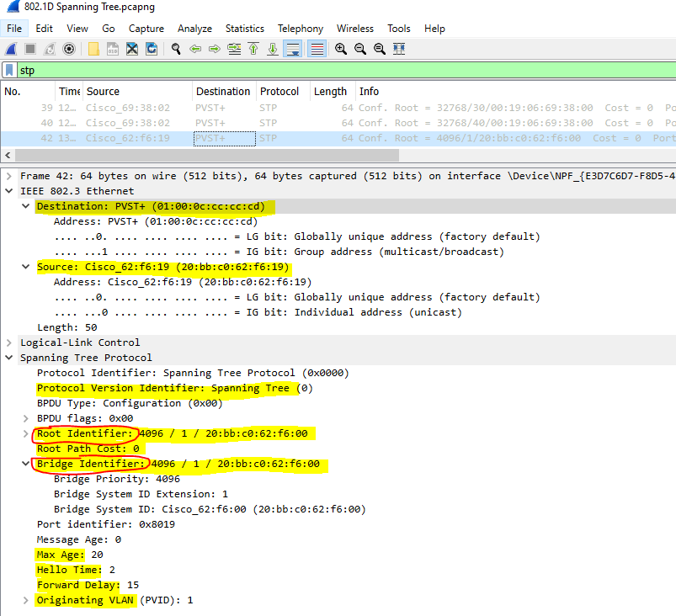Expand the Logical-Link Control section
Viewport: 676px width, 616px height.
point(9,343)
